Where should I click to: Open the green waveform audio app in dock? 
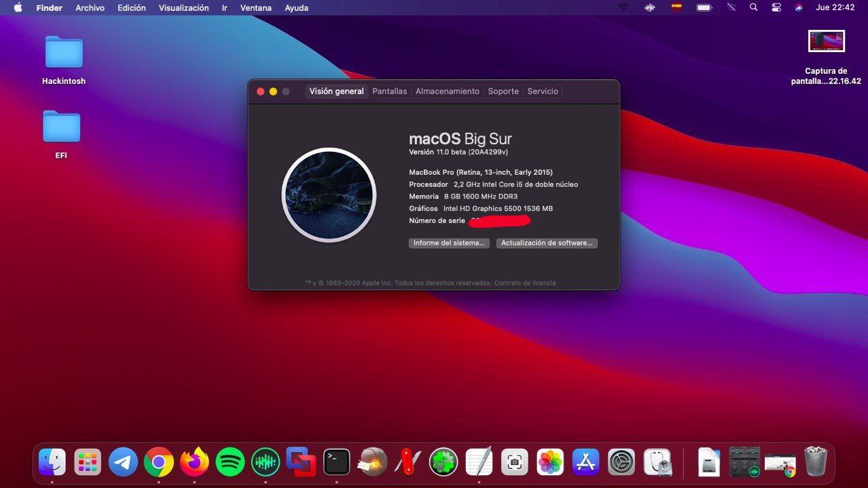[265, 462]
